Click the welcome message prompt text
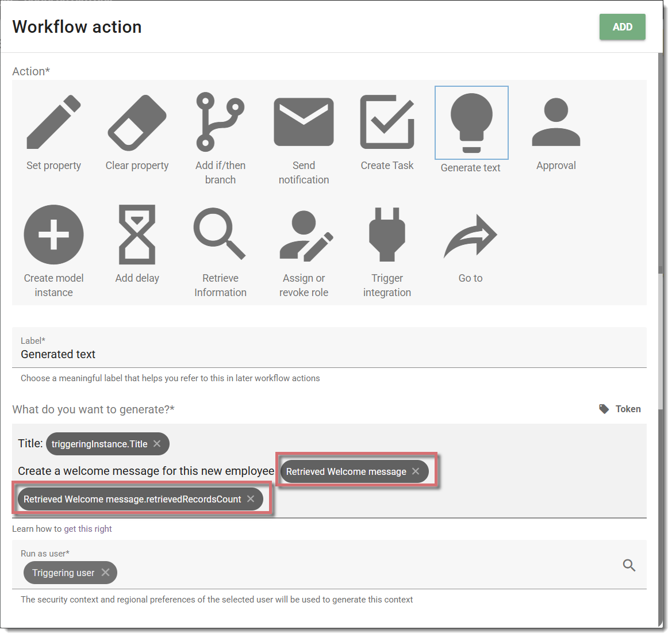Viewport: 672px width, 637px height. (146, 471)
